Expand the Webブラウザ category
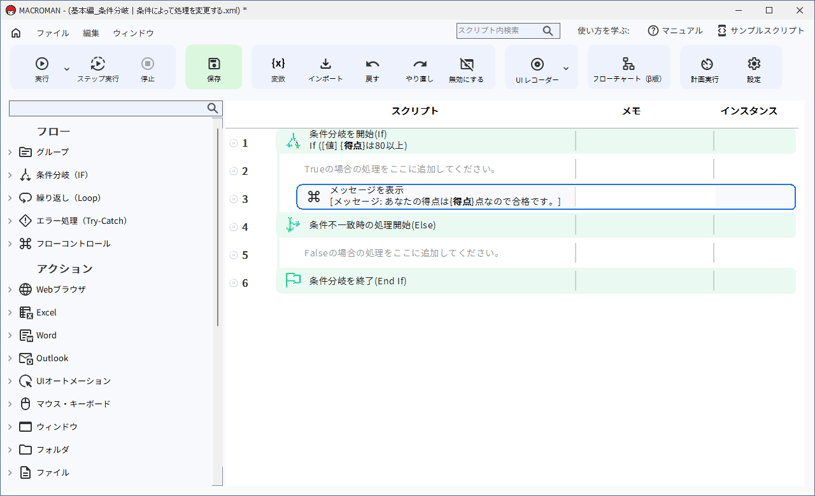 [10, 289]
